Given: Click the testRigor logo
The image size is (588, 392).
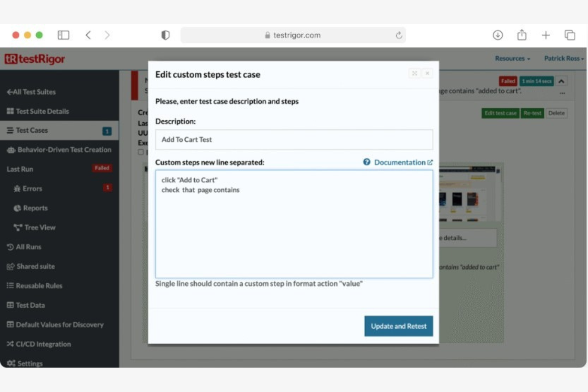Looking at the screenshot, I should 35,58.
